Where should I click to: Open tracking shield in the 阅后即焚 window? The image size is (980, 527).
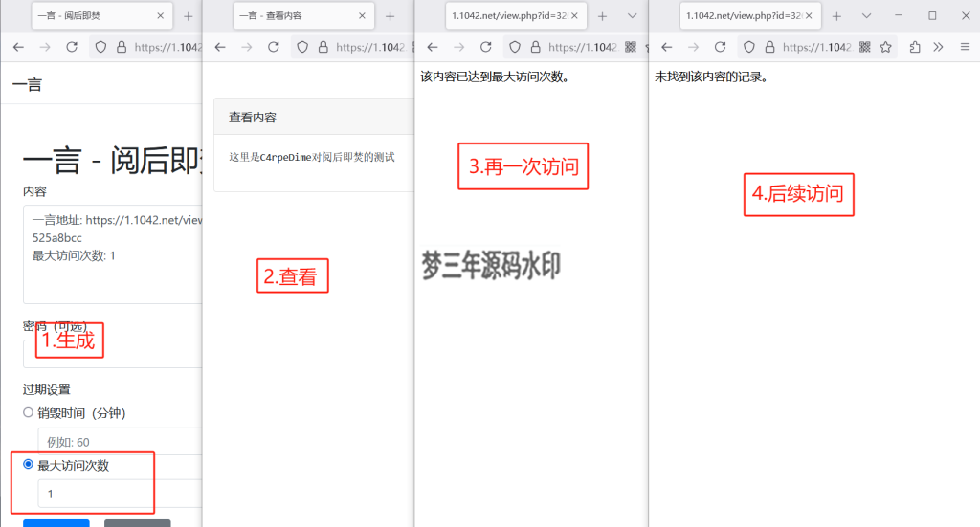100,47
